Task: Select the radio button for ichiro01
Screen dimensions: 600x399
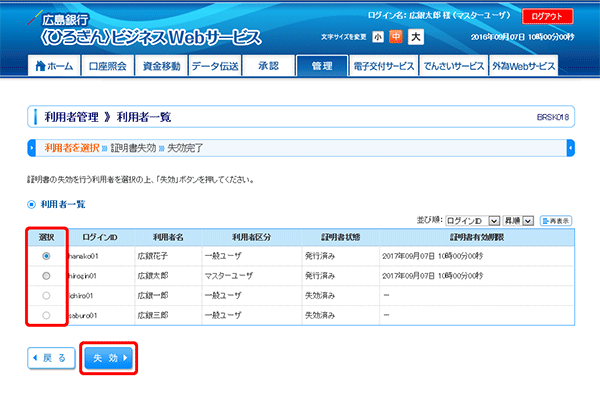Action: click(46, 296)
